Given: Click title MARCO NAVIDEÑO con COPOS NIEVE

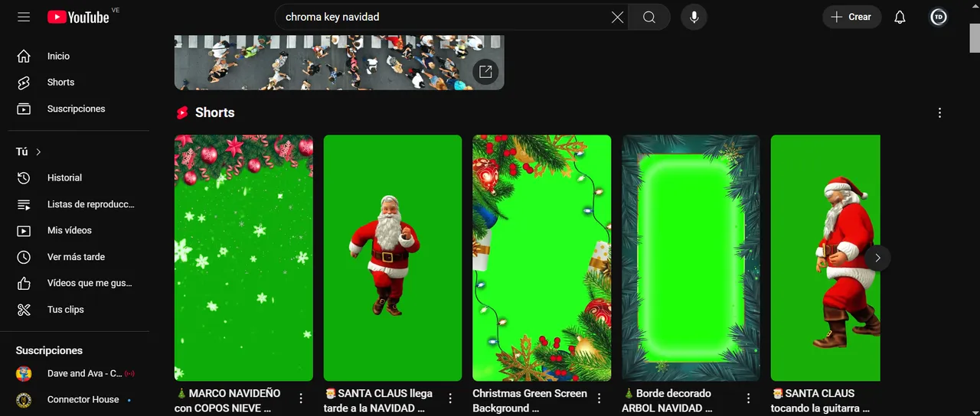Looking at the screenshot, I should pyautogui.click(x=228, y=401).
